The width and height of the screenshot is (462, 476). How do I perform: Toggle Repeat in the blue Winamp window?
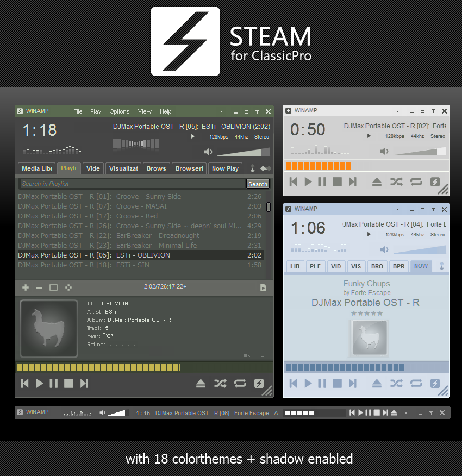pyautogui.click(x=416, y=384)
